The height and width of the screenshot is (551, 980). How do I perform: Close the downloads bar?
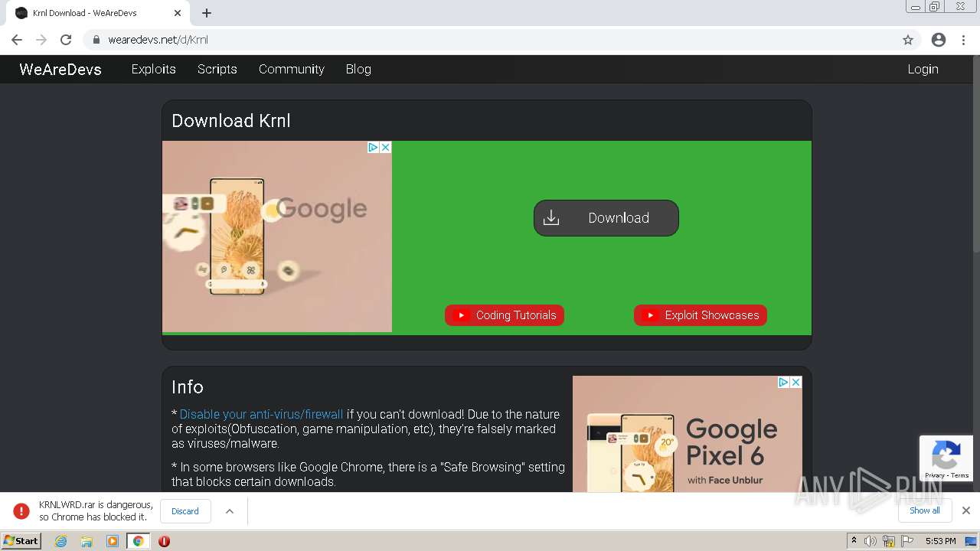pyautogui.click(x=966, y=510)
